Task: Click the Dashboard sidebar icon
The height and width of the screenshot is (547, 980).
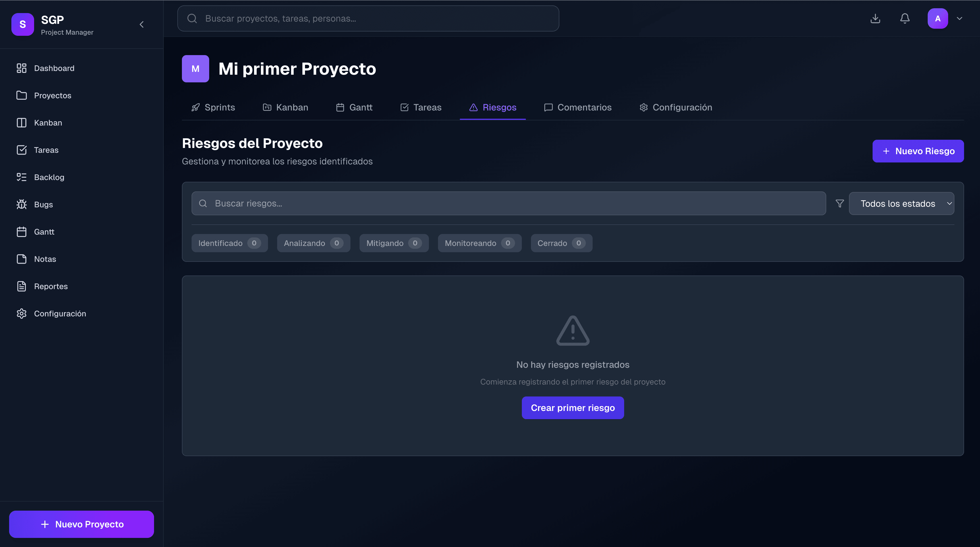Action: tap(21, 68)
